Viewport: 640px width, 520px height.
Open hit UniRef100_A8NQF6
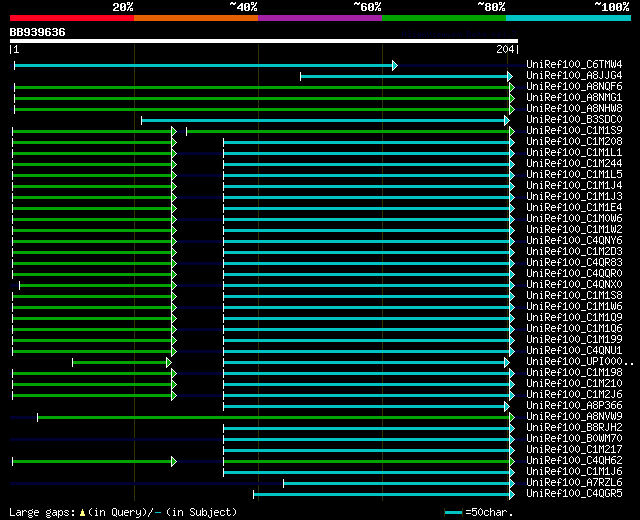point(574,86)
